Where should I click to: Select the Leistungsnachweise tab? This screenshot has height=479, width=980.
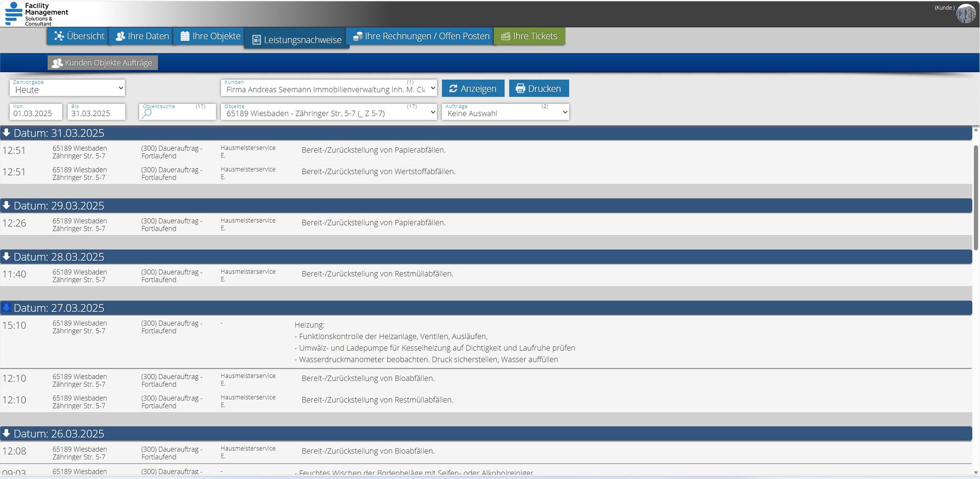click(297, 39)
